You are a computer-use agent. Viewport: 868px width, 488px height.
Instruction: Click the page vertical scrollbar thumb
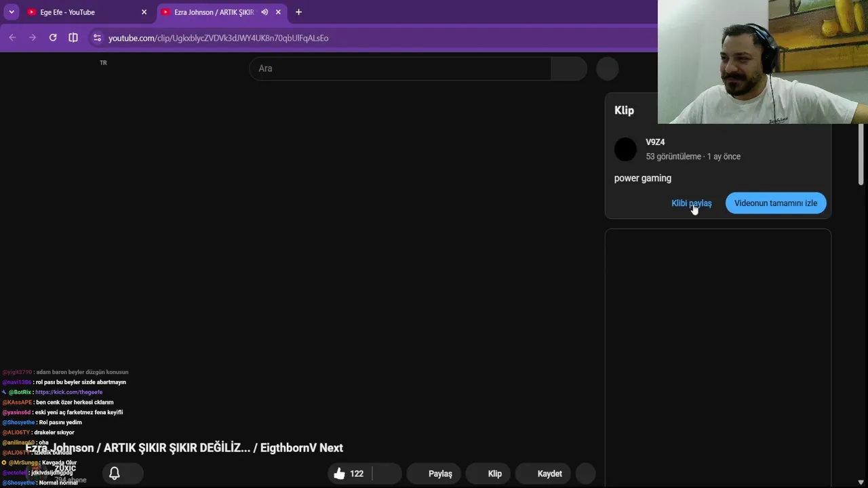pyautogui.click(x=861, y=153)
